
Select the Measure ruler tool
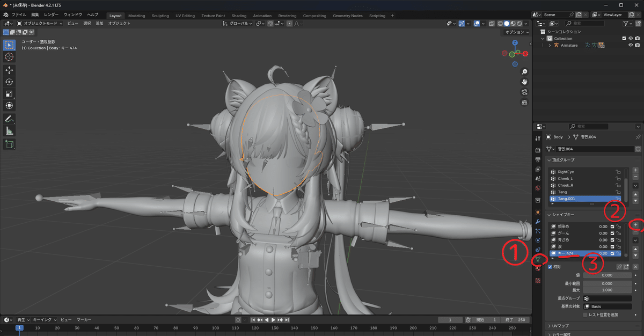coord(9,131)
